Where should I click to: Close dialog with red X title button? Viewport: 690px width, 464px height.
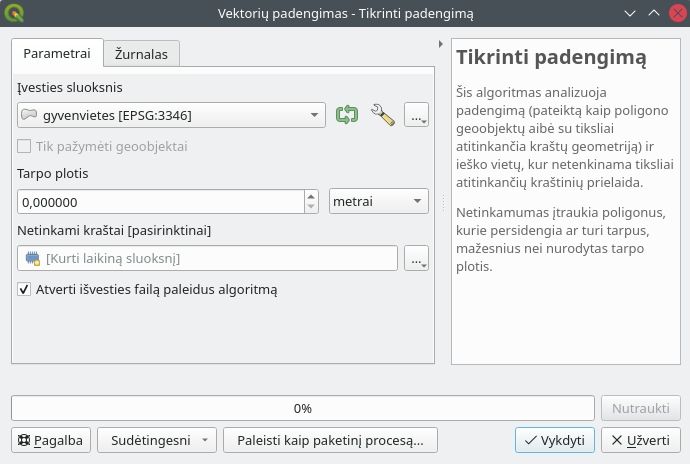[678, 13]
